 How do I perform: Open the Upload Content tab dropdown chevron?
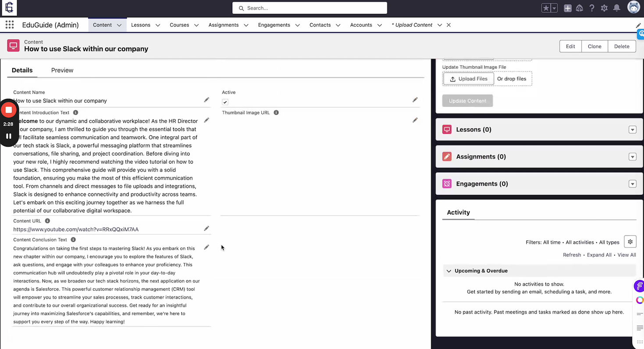tap(440, 25)
